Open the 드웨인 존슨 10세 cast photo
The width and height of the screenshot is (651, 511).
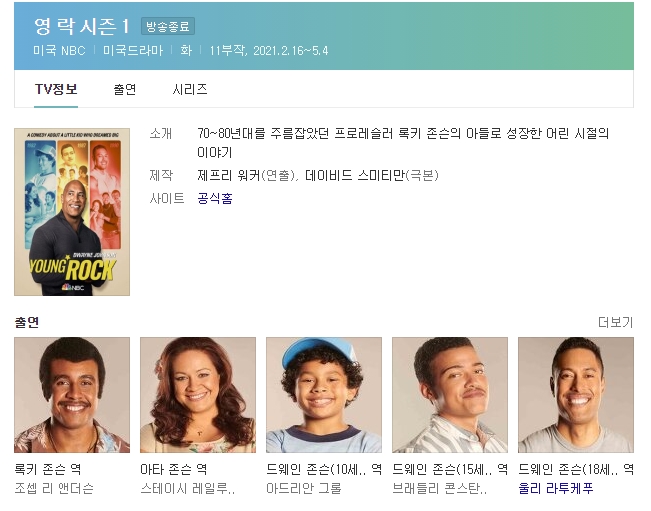(x=324, y=395)
